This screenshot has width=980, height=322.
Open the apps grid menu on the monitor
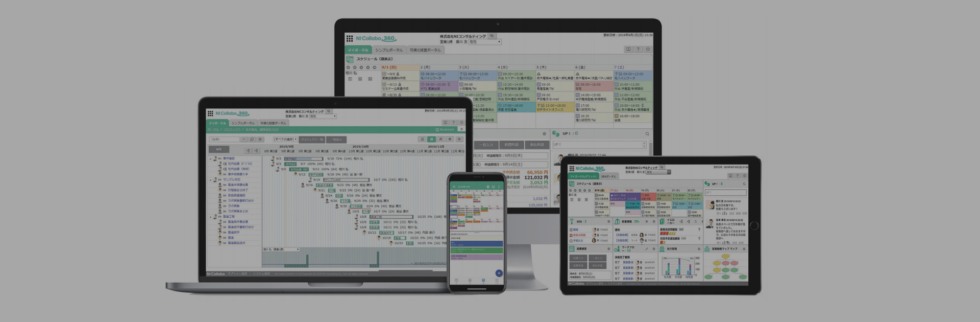click(350, 38)
